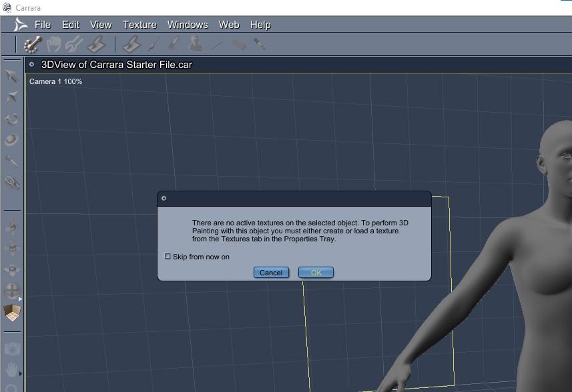Click the camera bank icon in sidebar
Viewport: 572px width, 392px height.
click(12, 270)
